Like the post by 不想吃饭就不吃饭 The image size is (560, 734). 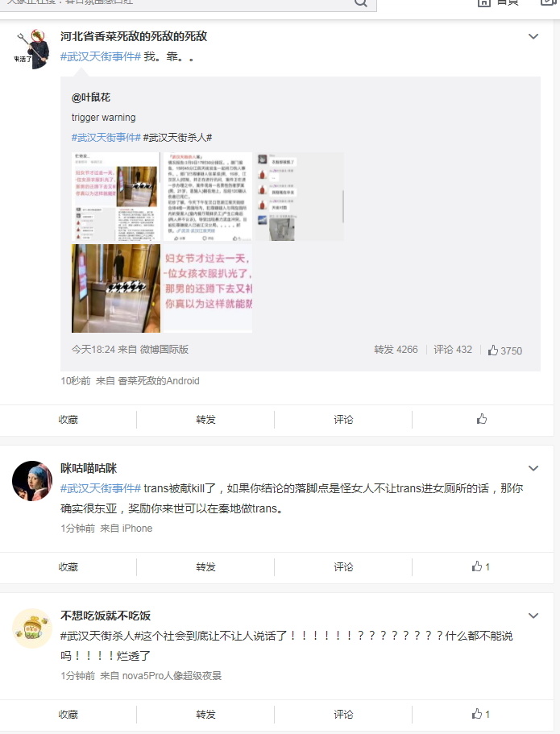(481, 714)
